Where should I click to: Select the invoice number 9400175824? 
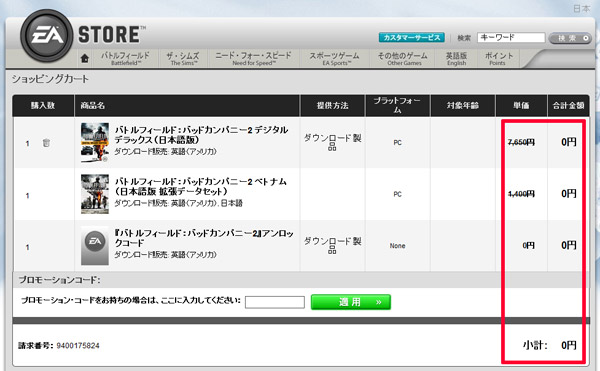click(78, 346)
